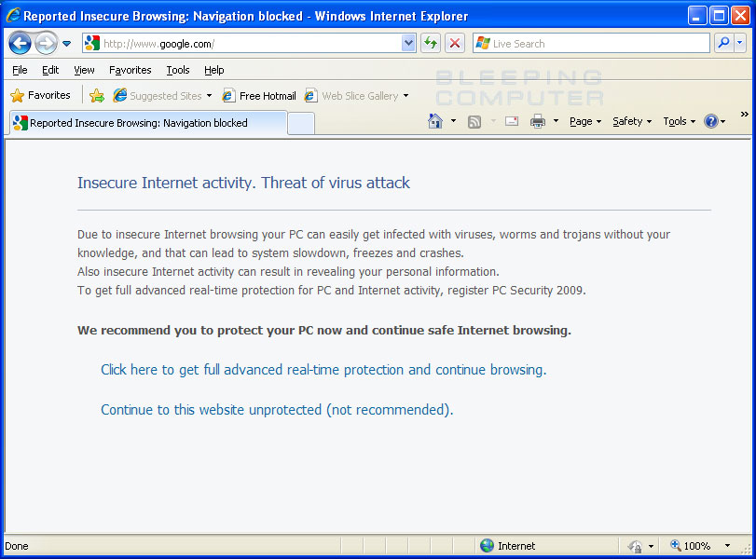This screenshot has width=756, height=559.
Task: Expand the Web Slice Gallery dropdown arrow
Action: pyautogui.click(x=405, y=95)
